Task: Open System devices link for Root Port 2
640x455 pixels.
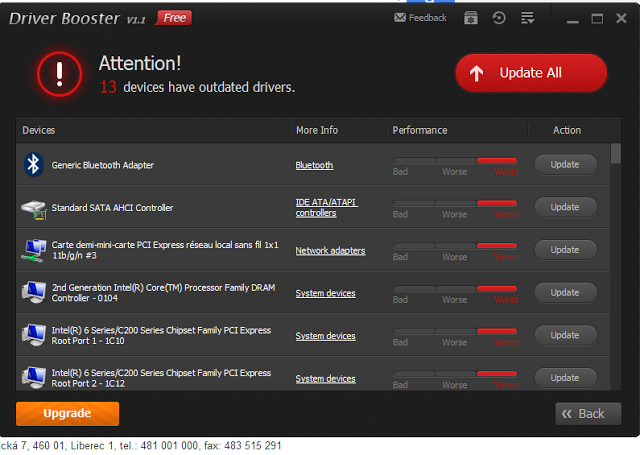Action: [x=325, y=379]
